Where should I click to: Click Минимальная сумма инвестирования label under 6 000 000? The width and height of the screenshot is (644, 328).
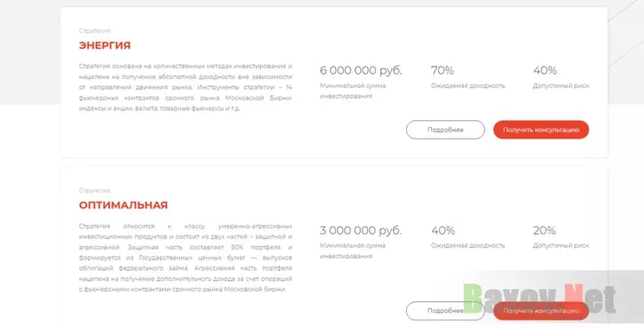click(352, 90)
